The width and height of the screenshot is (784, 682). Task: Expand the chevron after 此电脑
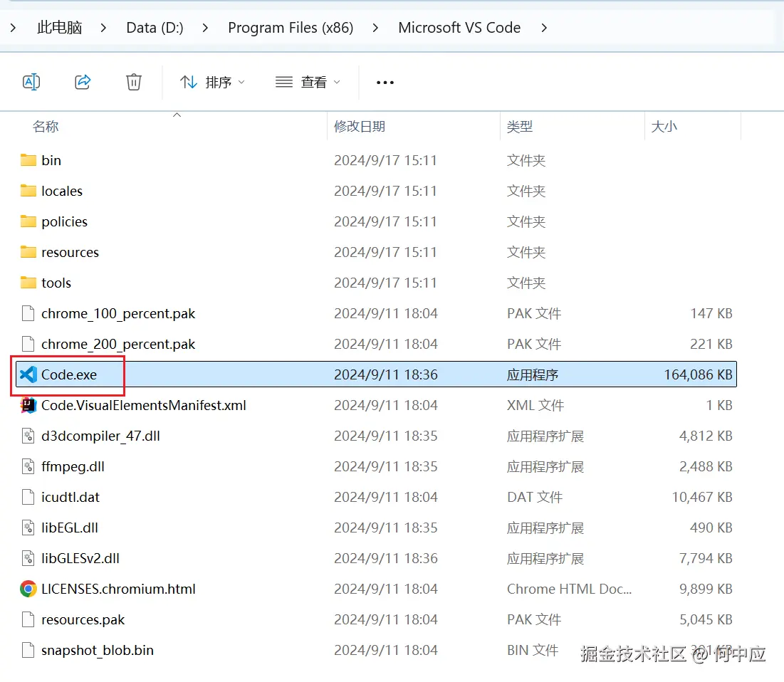coord(103,28)
